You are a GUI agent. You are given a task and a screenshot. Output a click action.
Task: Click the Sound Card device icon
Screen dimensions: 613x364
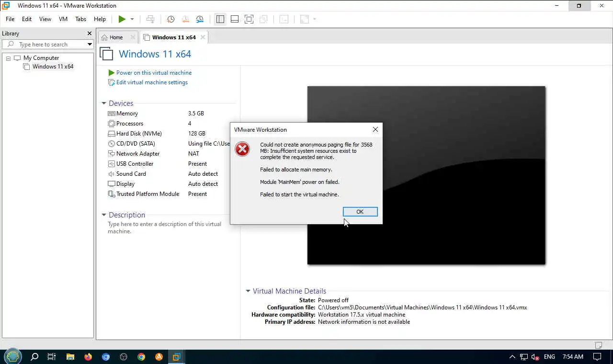click(112, 174)
